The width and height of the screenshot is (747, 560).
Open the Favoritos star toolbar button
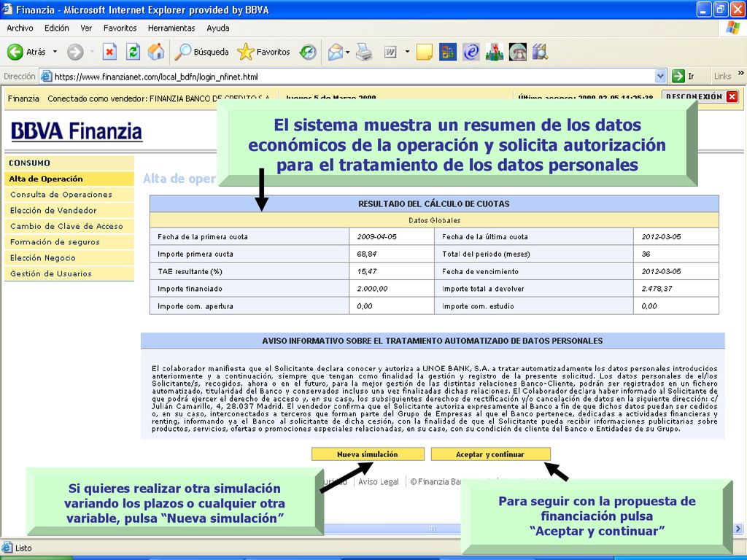click(x=263, y=52)
